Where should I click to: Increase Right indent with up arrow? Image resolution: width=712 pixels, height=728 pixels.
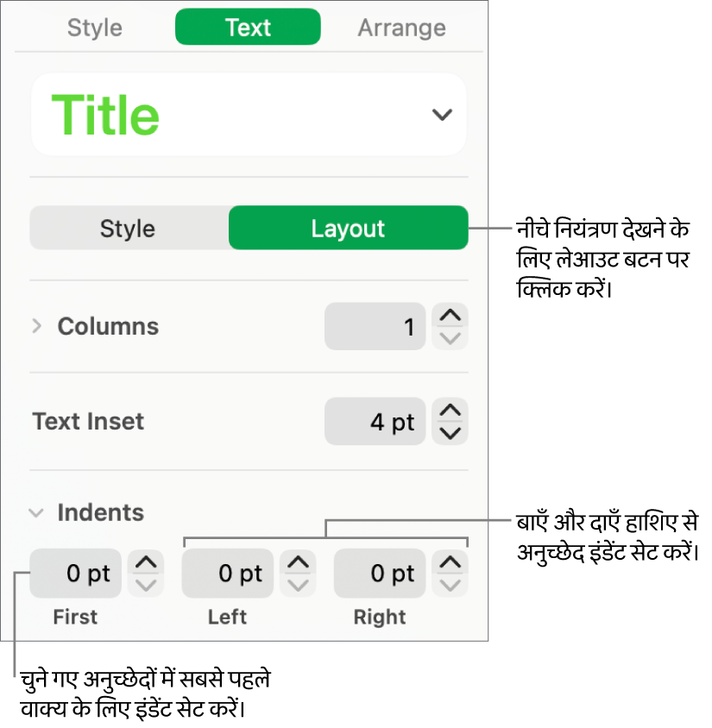tap(450, 562)
